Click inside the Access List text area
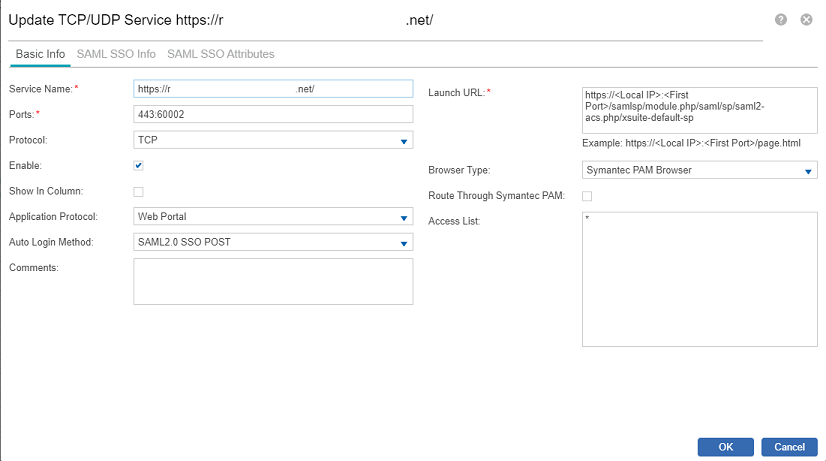Viewport: 826px width, 461px height. click(699, 279)
